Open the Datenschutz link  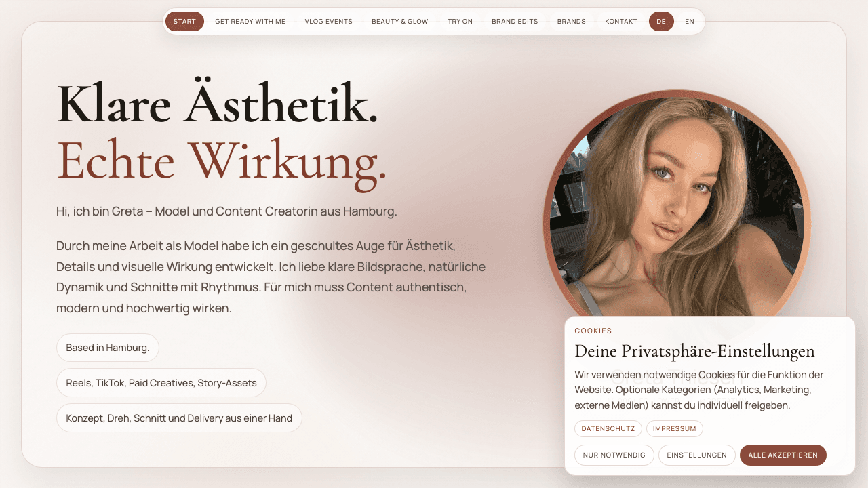(608, 428)
